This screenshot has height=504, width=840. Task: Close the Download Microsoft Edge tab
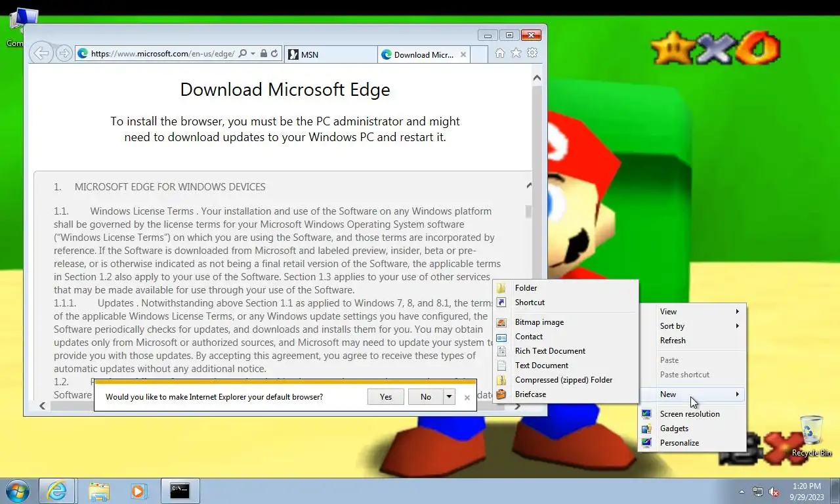[x=463, y=54]
